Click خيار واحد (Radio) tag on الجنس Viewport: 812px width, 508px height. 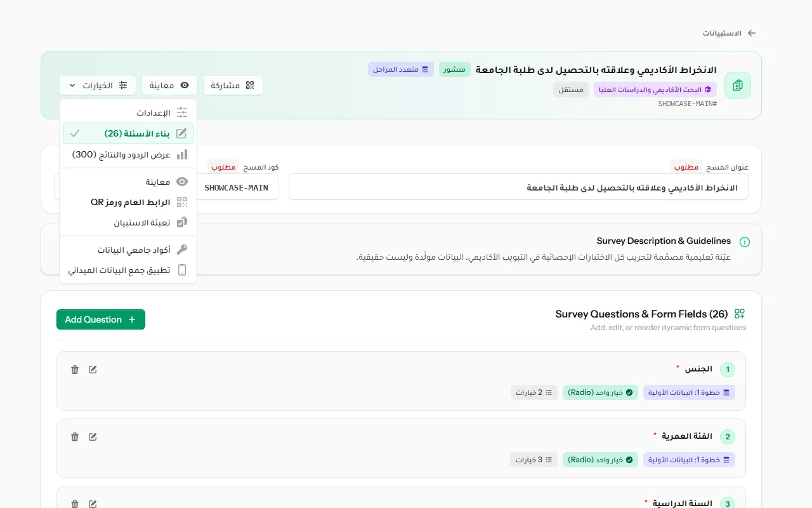(x=600, y=392)
